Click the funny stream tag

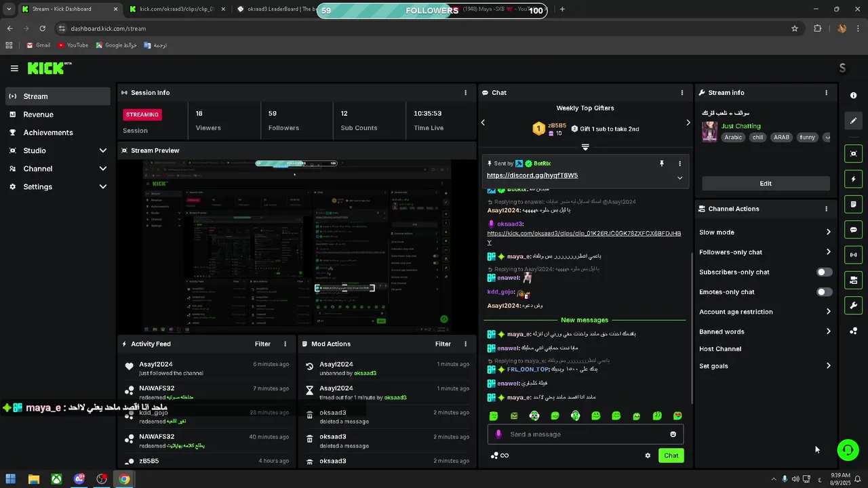807,137
